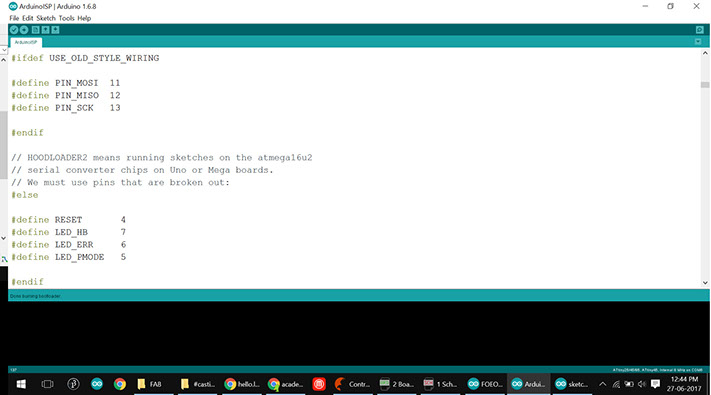Save the sketch using the Save toolbar icon
The width and height of the screenshot is (711, 395).
tap(55, 30)
